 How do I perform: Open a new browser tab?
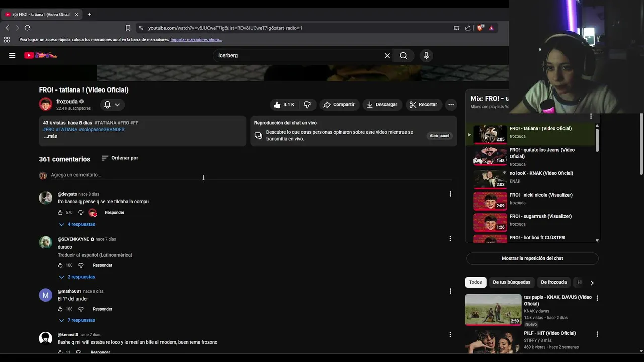point(89,15)
